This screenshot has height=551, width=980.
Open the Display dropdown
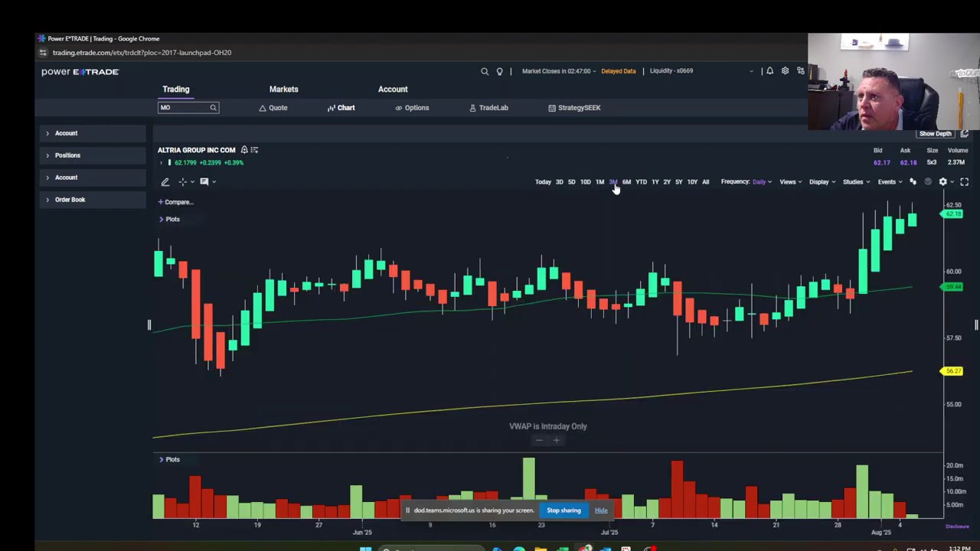(822, 182)
